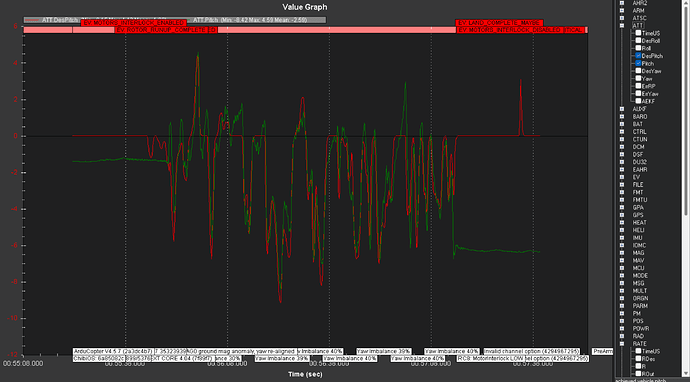Collapse the ATT tree node
The width and height of the screenshot is (690, 382).
(622, 26)
